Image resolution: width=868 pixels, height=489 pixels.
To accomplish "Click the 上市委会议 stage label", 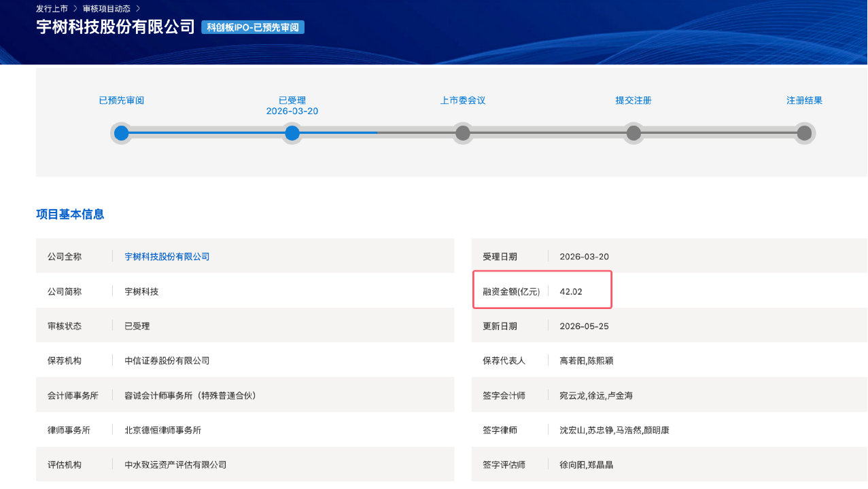I will tap(463, 101).
